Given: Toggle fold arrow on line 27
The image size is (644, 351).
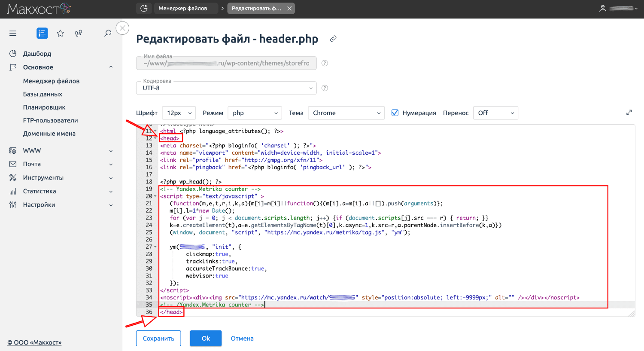Looking at the screenshot, I should tap(155, 247).
